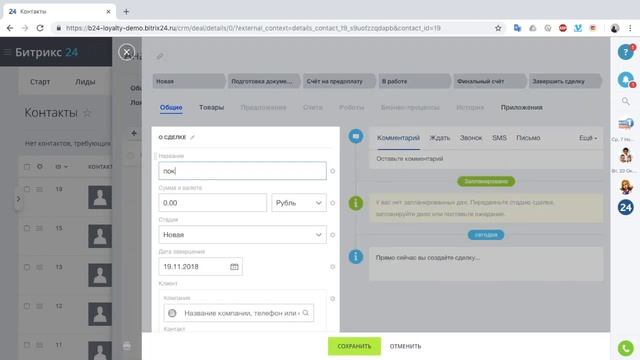
Task: Open the Chrome profile avatar
Action: [615, 28]
